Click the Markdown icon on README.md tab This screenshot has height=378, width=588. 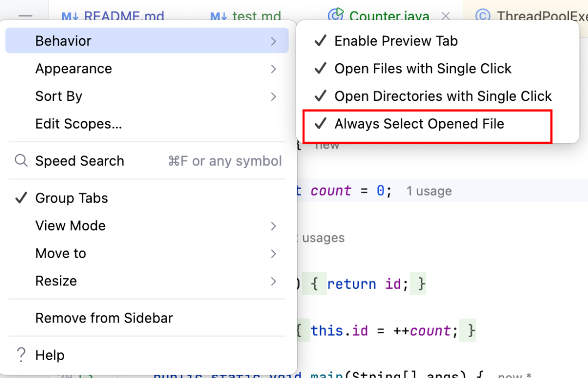click(70, 16)
